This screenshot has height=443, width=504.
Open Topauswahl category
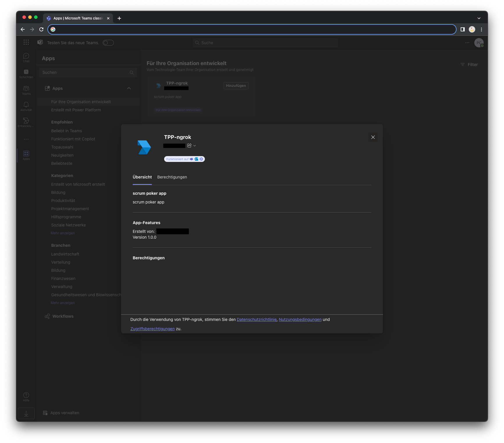62,147
